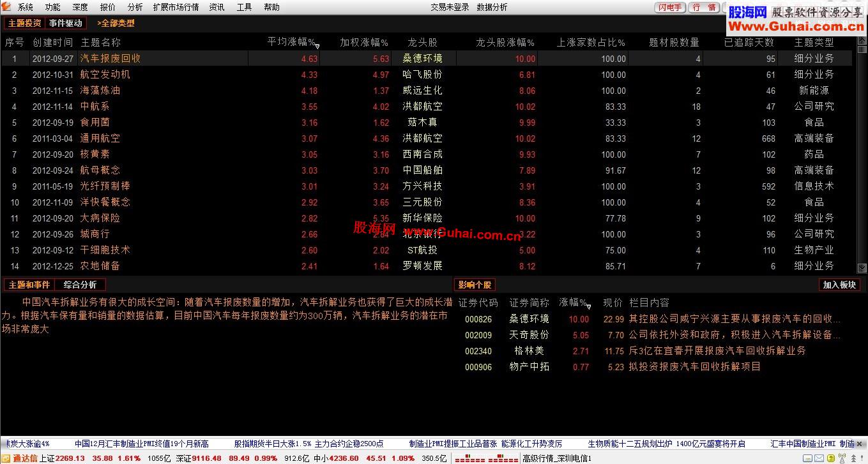Select the 核黄素 theme row
This screenshot has width=868, height=464.
(x=426, y=154)
